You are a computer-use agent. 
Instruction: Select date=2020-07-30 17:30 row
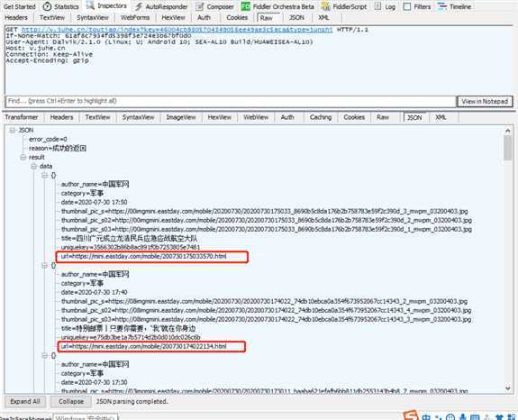95,382
